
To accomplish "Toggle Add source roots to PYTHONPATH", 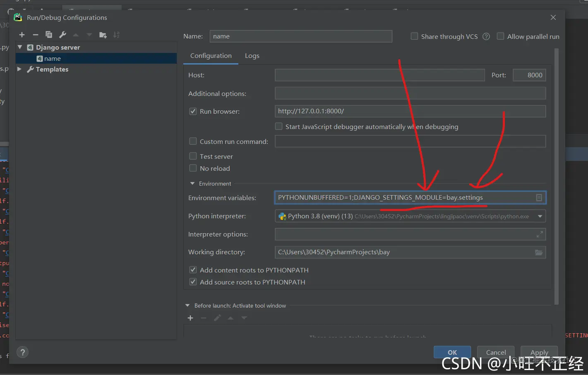I will tap(193, 282).
